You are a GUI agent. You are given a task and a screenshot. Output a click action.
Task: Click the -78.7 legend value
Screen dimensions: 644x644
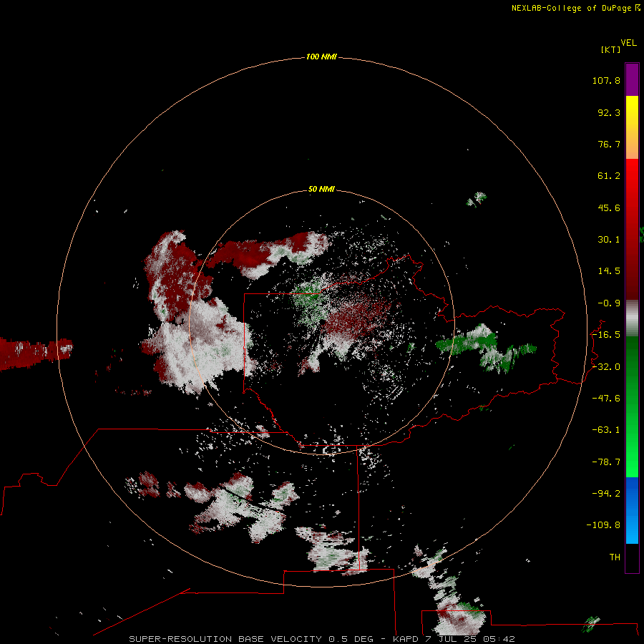606,462
